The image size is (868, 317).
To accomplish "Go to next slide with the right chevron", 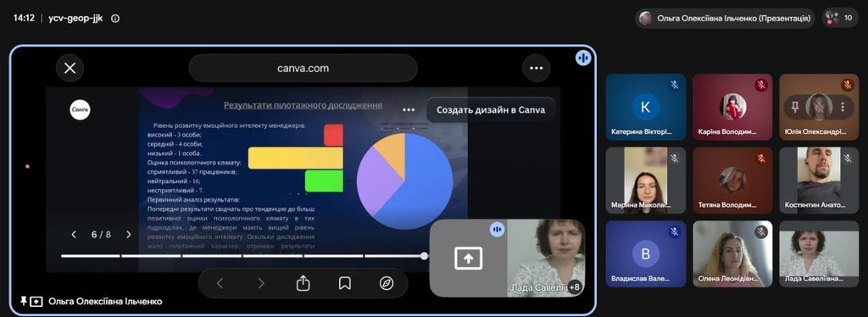I will tap(129, 235).
